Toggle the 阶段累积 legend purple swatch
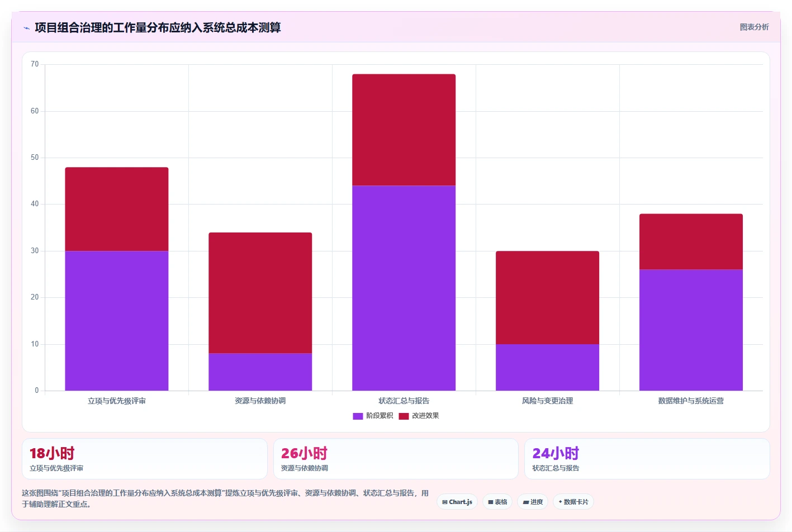The image size is (792, 532). (358, 416)
